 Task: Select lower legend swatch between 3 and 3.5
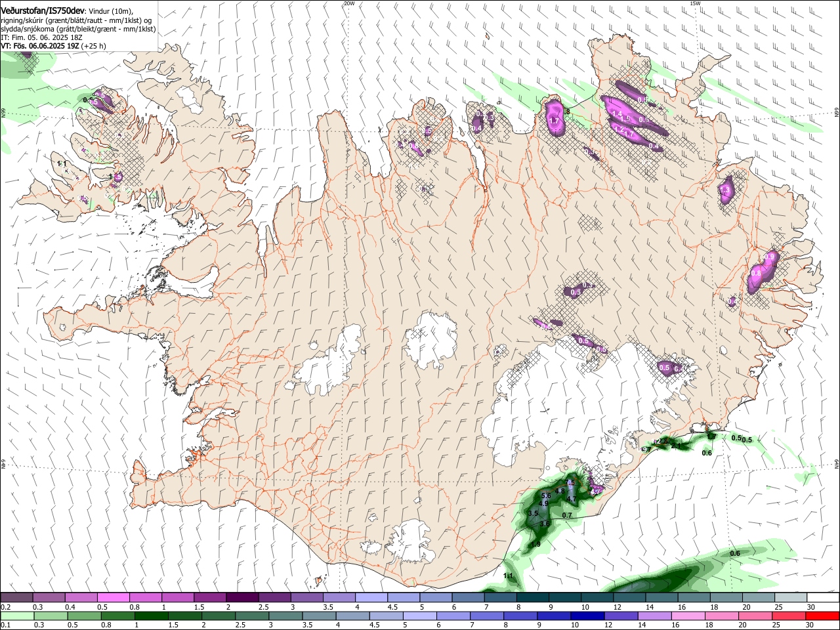[285, 616]
